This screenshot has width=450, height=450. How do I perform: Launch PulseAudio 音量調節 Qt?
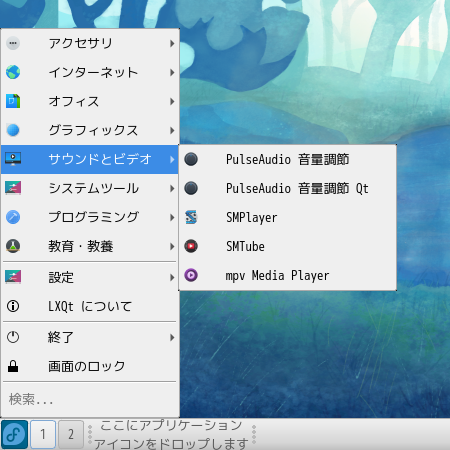pyautogui.click(x=288, y=188)
